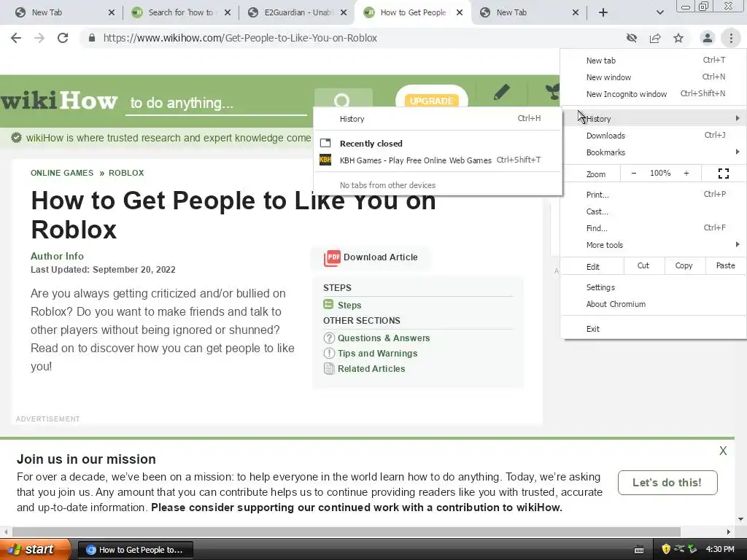Open full History with Ctrl+H entry

click(x=438, y=119)
